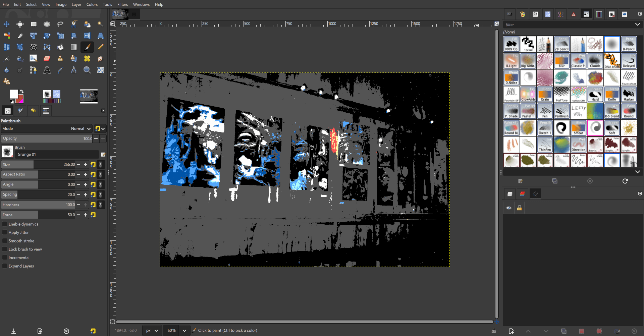
Task: Choose the 2B pencil brush preset
Action: point(562,44)
